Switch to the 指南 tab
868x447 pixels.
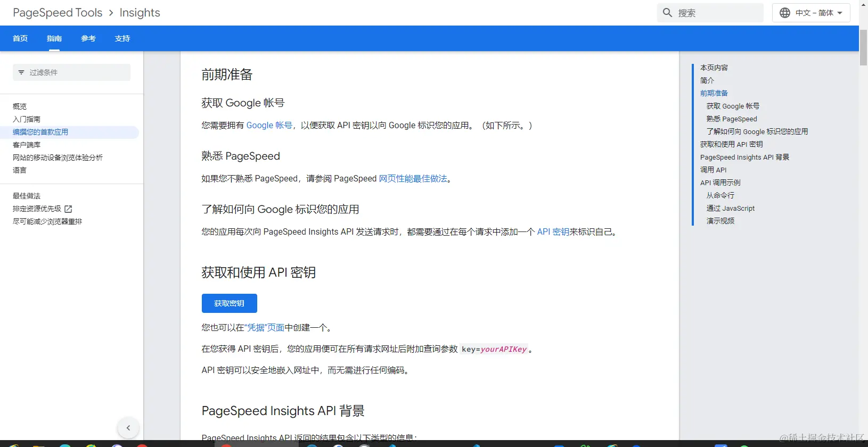[x=54, y=38]
